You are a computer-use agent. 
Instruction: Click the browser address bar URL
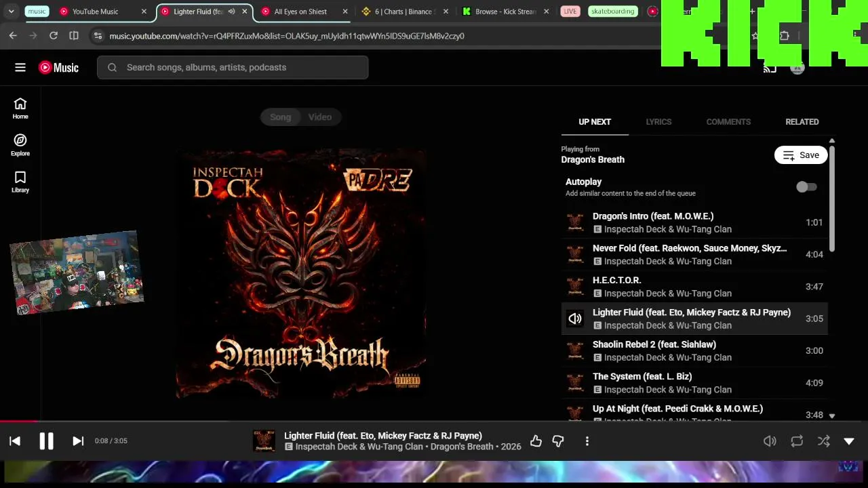pyautogui.click(x=287, y=36)
